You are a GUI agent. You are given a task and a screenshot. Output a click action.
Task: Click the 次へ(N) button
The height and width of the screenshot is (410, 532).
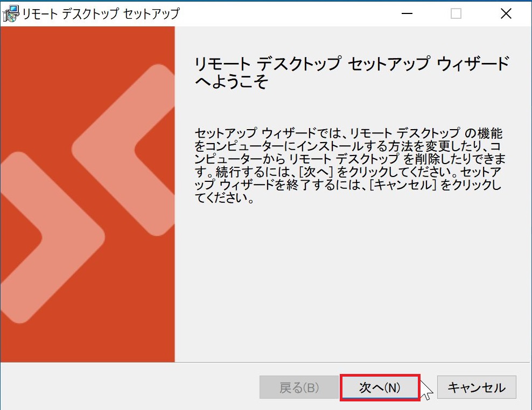(x=380, y=387)
